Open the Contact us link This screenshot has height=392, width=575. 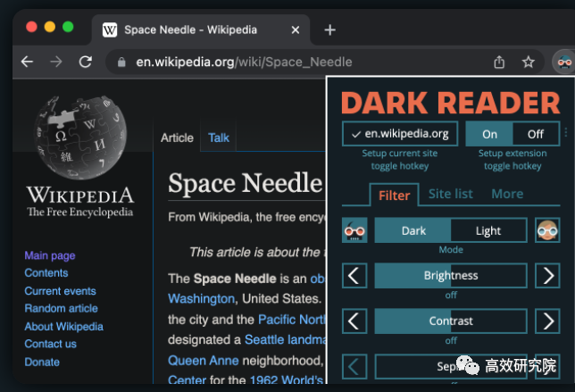(51, 344)
